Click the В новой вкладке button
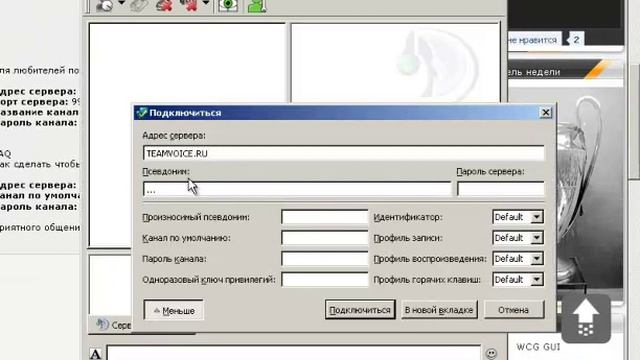Screen dimensions: 640x360 tap(439, 310)
